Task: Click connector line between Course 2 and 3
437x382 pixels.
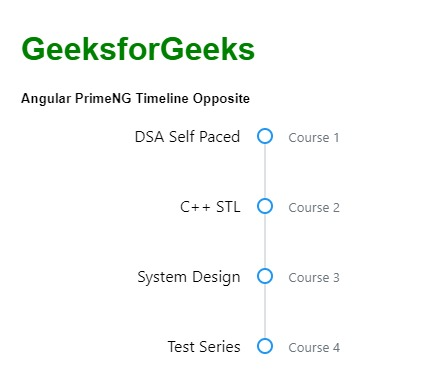Action: click(265, 241)
